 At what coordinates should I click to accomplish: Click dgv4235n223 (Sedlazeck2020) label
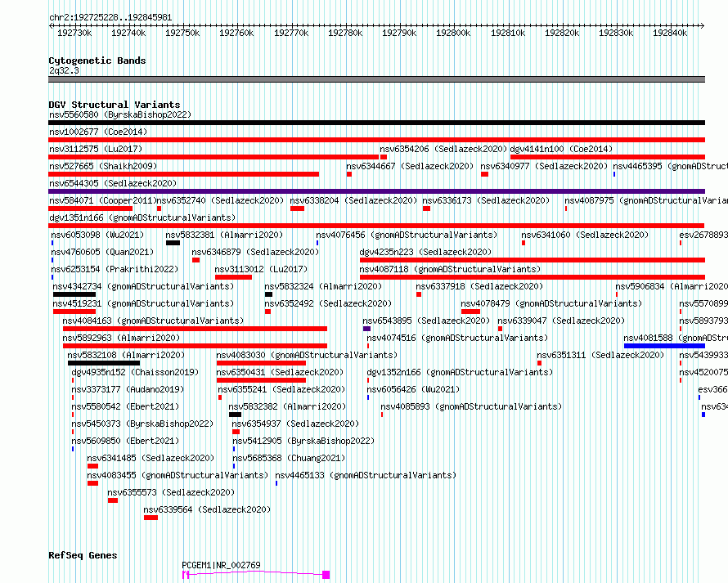tap(425, 252)
